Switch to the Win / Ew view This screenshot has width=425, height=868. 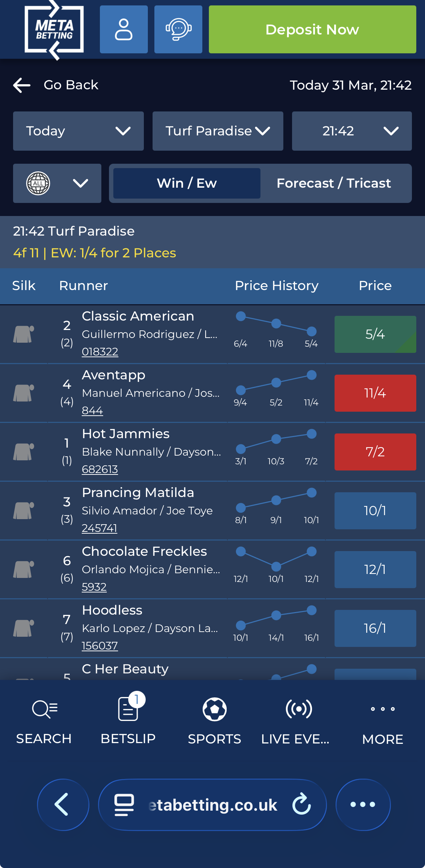click(186, 183)
